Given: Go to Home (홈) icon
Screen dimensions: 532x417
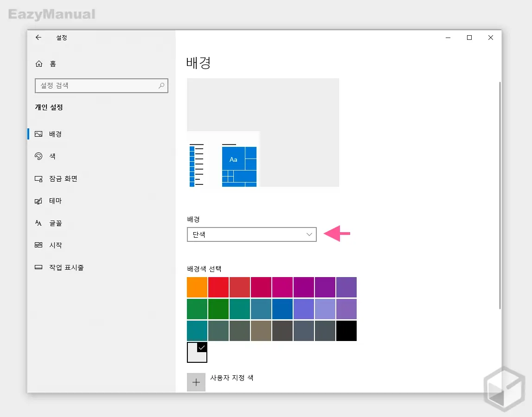Looking at the screenshot, I should [39, 64].
